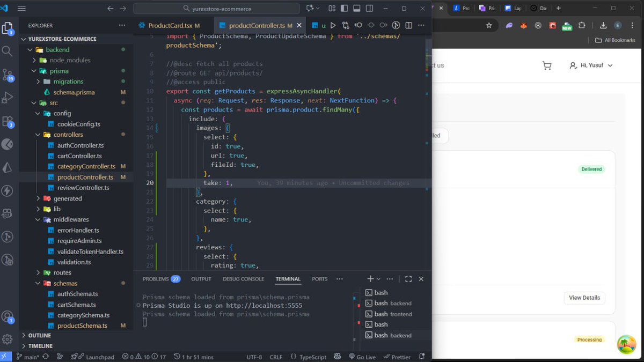This screenshot has height=362, width=644.
Task: Open the MetaMask fox extension
Action: click(524, 25)
